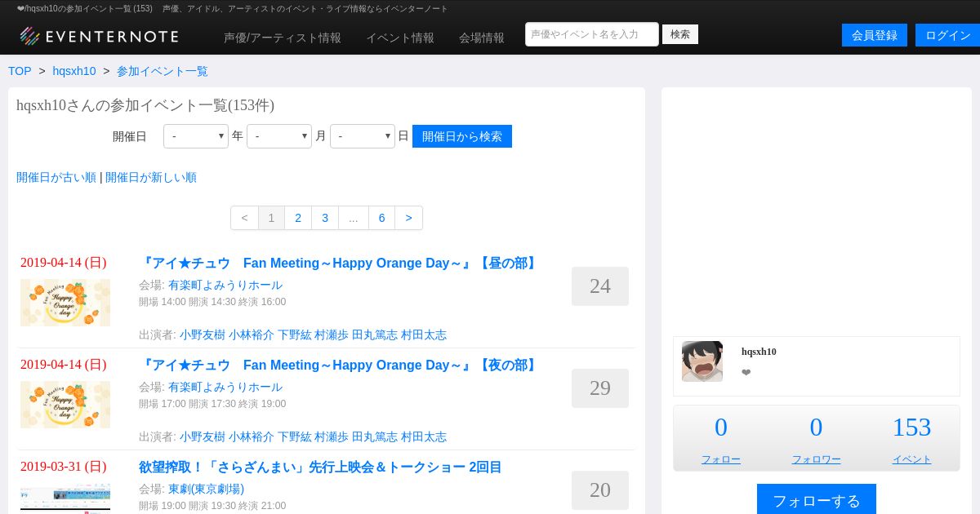Open hqsxh10 breadcrumb link
Viewport: 980px width, 514px height.
click(x=74, y=71)
